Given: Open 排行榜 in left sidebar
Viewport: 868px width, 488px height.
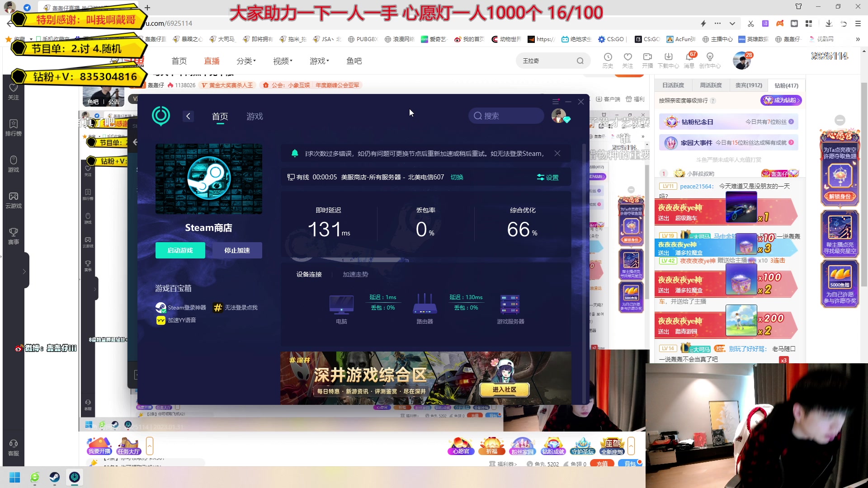Looking at the screenshot, I should (x=14, y=128).
